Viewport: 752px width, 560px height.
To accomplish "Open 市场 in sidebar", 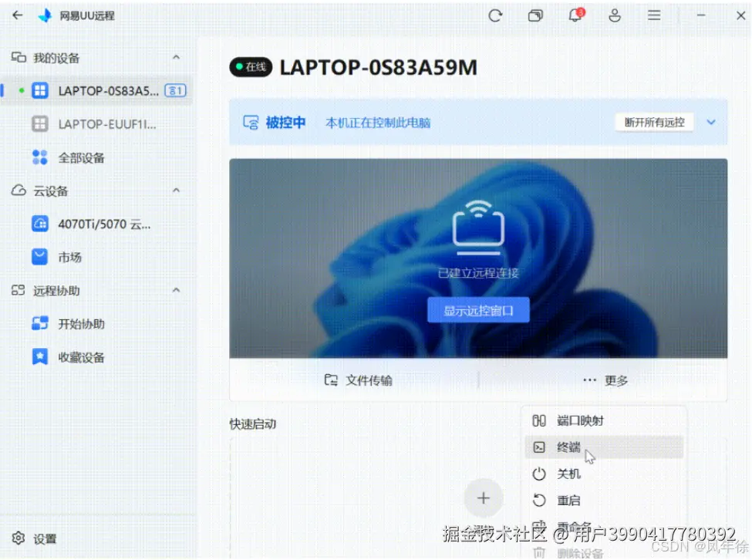I will tap(97, 257).
